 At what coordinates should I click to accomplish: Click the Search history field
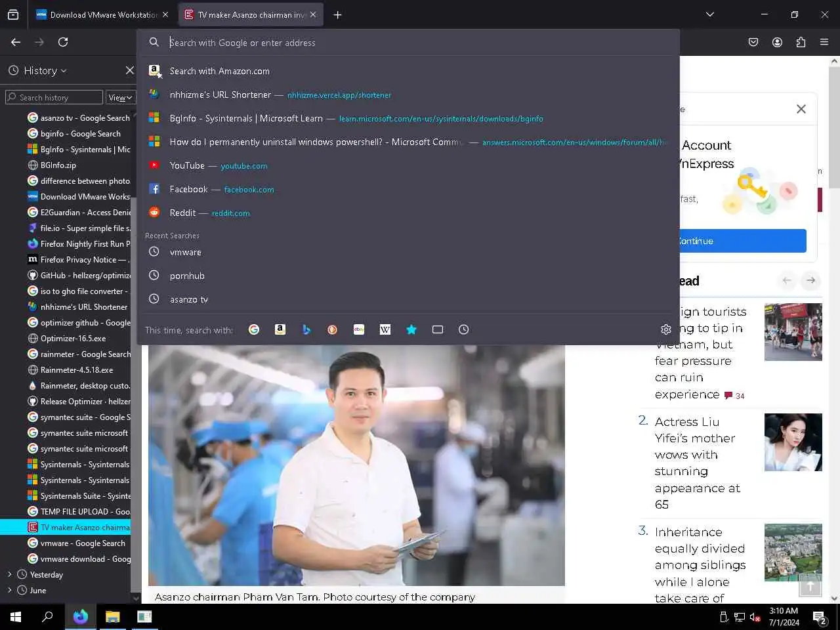click(54, 97)
